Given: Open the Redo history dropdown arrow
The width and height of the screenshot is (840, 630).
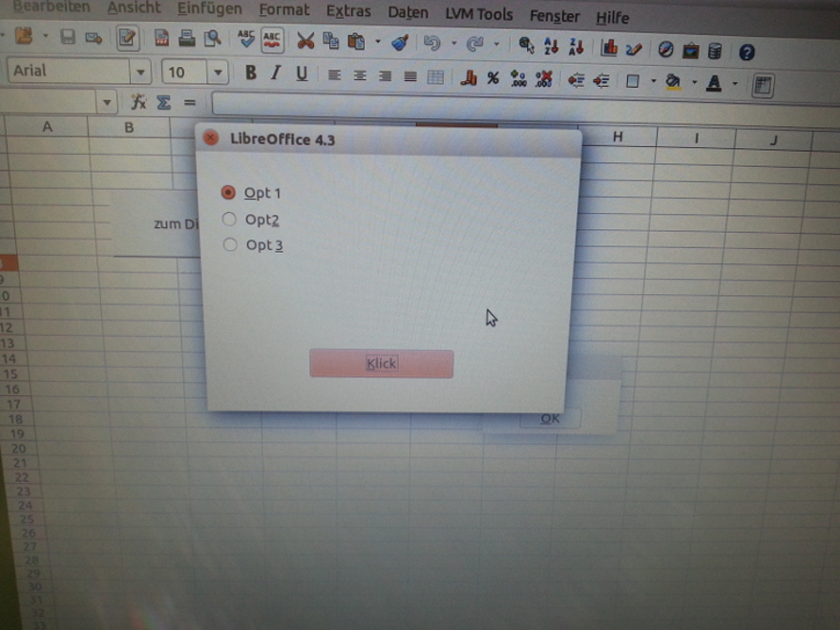Looking at the screenshot, I should point(496,45).
